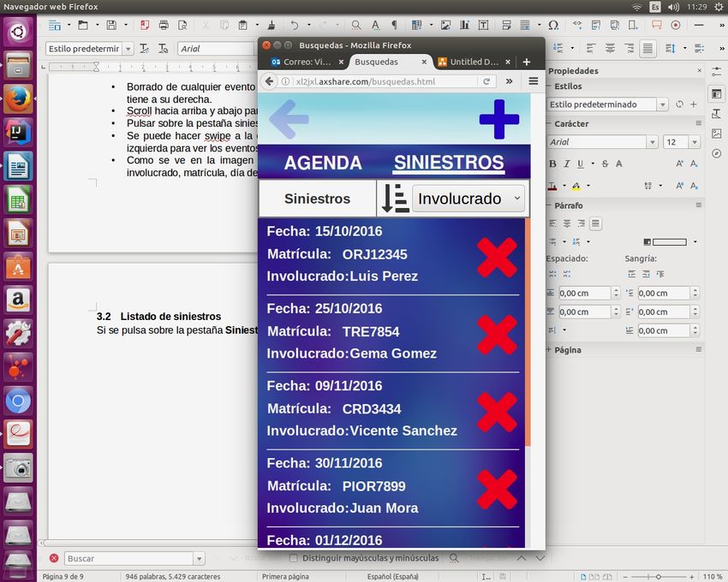728x582 pixels.
Task: Switch to the AGENDA tab
Action: click(323, 163)
